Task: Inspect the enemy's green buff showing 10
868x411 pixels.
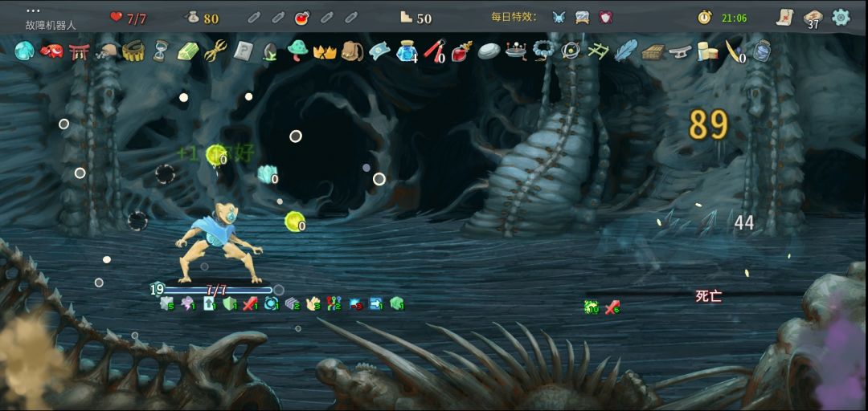Action: point(592,307)
